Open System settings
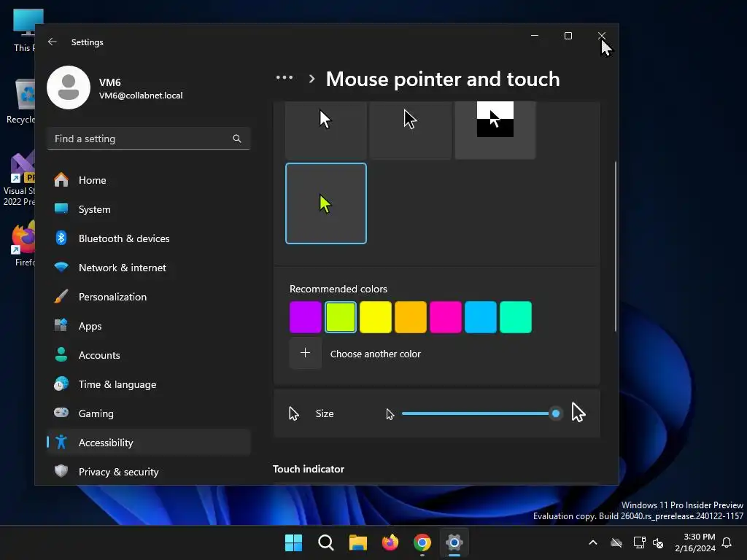 [x=148, y=209]
